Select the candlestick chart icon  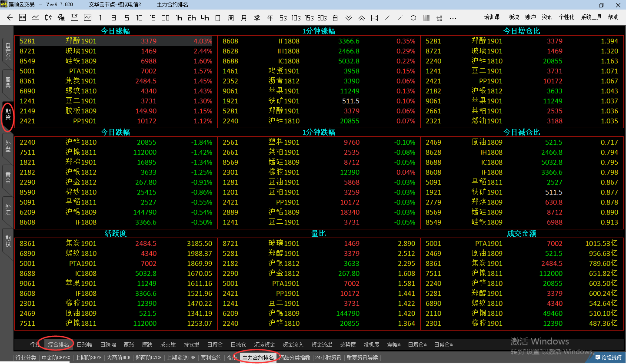(x=49, y=18)
